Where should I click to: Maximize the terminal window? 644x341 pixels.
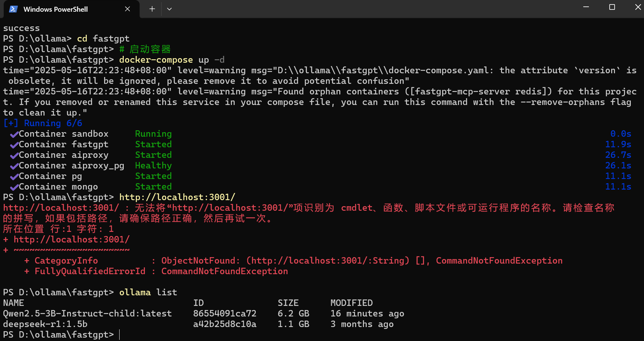[x=612, y=7]
